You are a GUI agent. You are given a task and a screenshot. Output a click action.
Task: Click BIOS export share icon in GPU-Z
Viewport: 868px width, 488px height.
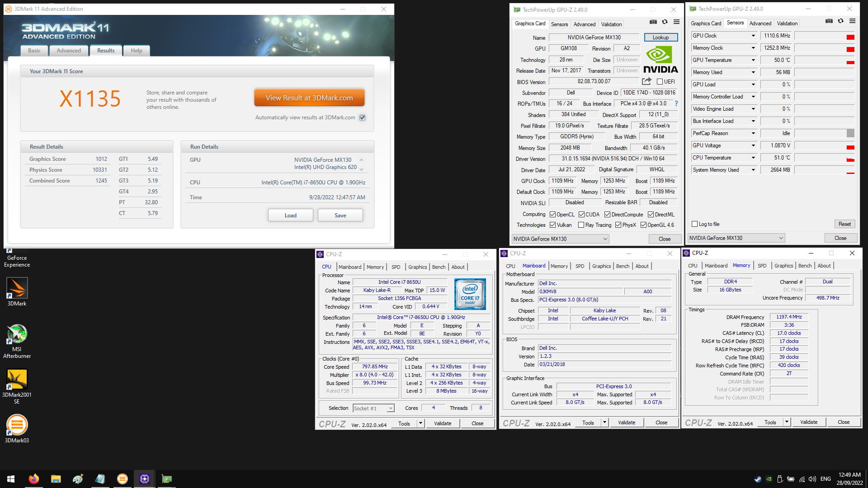click(647, 81)
